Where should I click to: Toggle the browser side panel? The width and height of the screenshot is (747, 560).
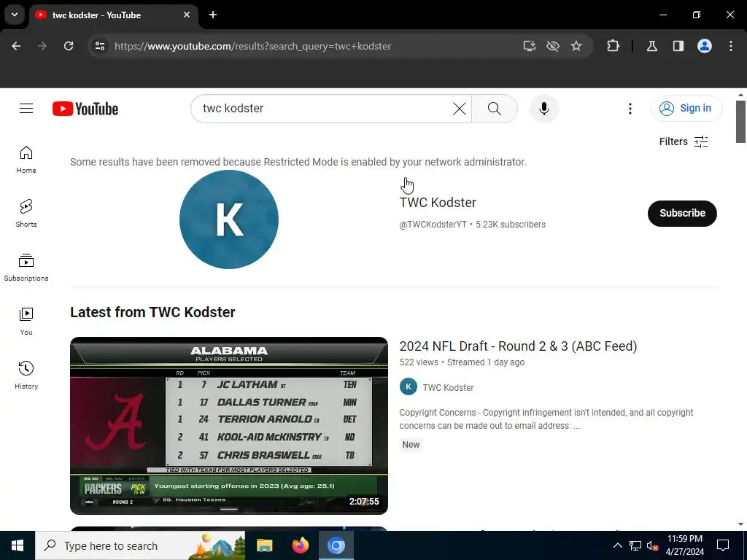click(x=678, y=46)
